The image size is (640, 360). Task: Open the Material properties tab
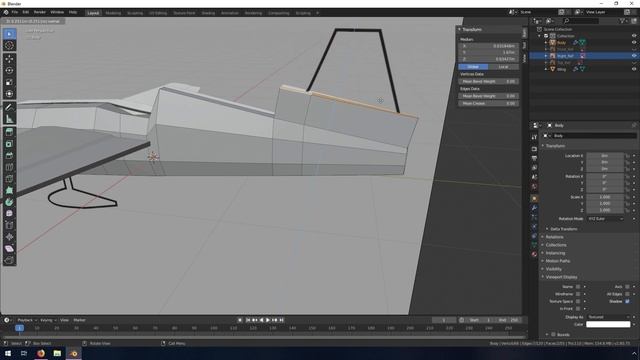pos(534,254)
